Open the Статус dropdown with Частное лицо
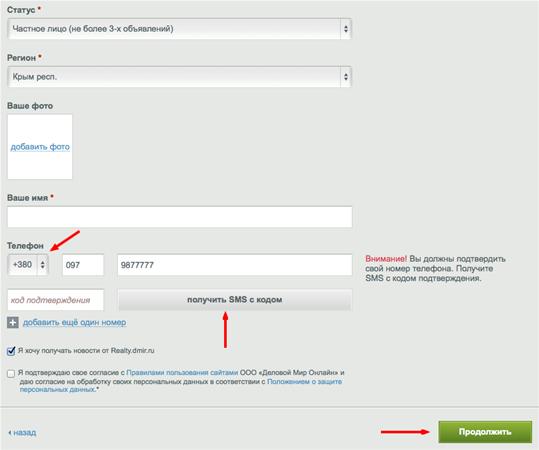The height and width of the screenshot is (450, 539). [179, 29]
